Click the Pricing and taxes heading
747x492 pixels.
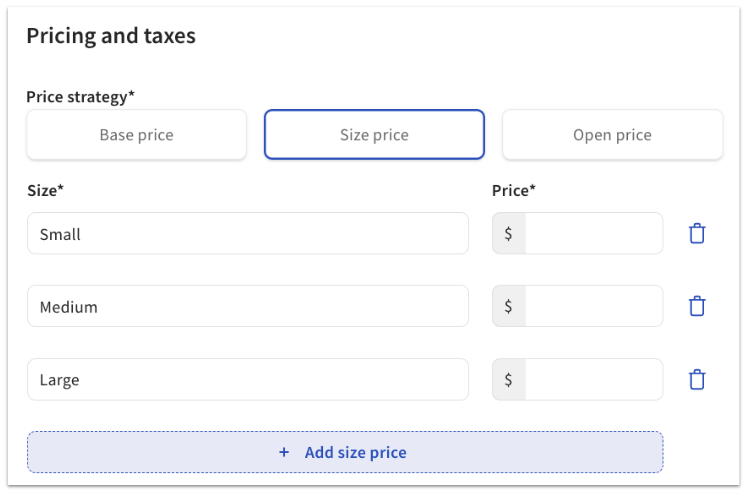(111, 36)
